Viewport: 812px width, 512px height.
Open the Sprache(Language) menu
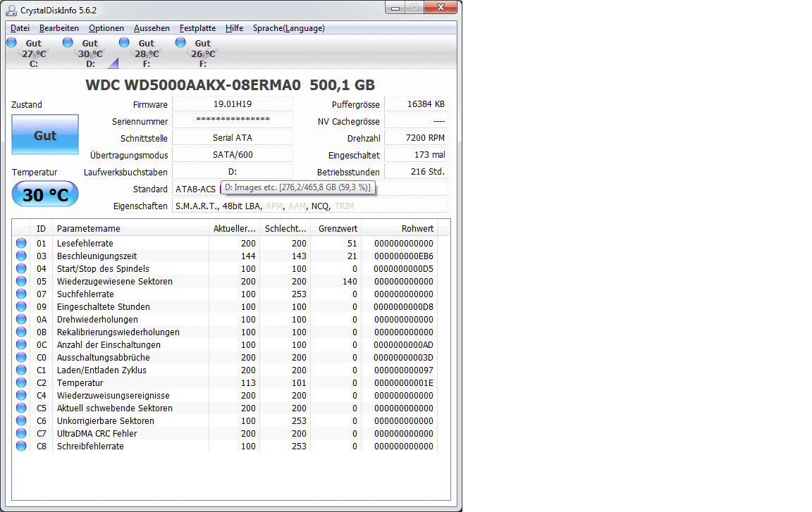289,28
